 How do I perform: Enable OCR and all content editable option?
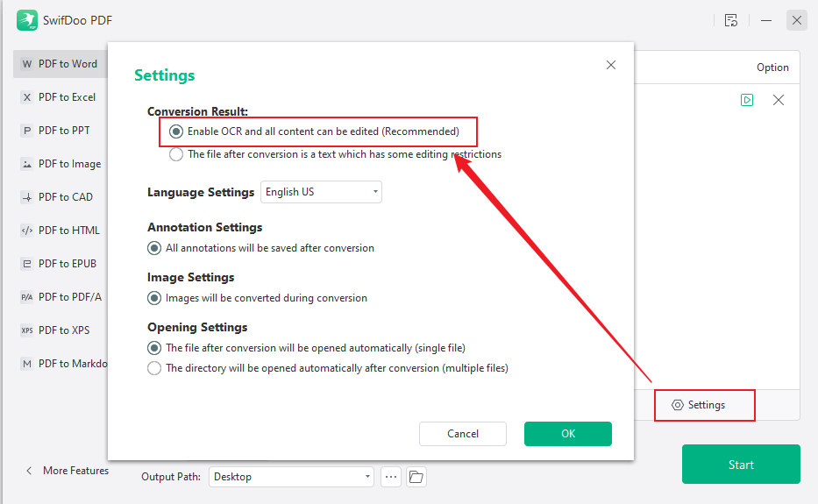(176, 131)
